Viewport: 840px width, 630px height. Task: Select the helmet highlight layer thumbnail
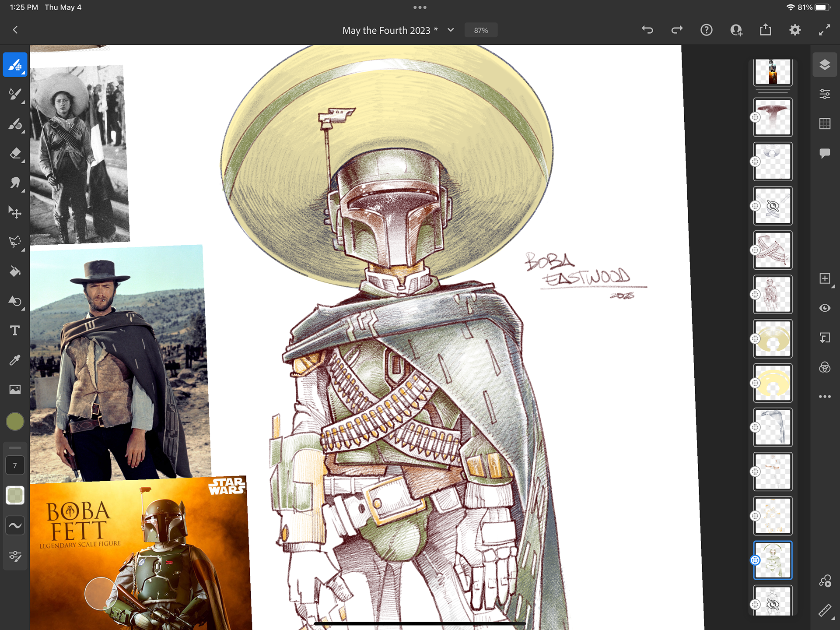(773, 162)
